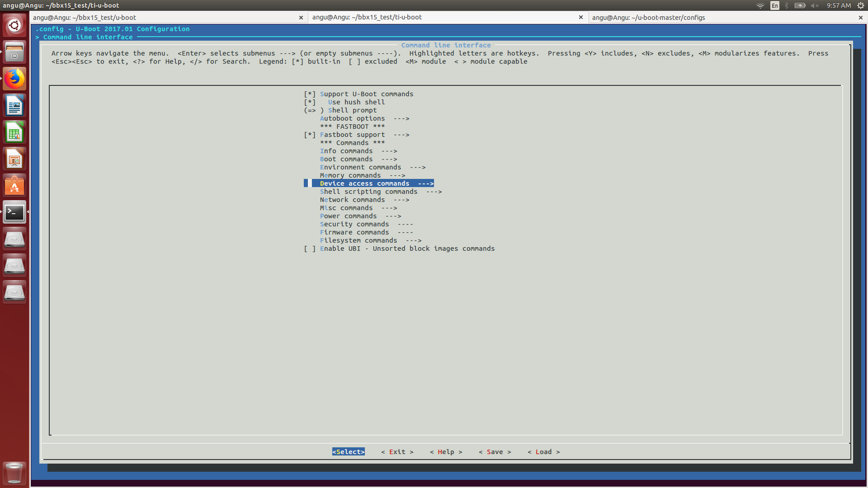Open the Ubuntu dash search icon
Viewport: 868px width, 488px height.
14,25
